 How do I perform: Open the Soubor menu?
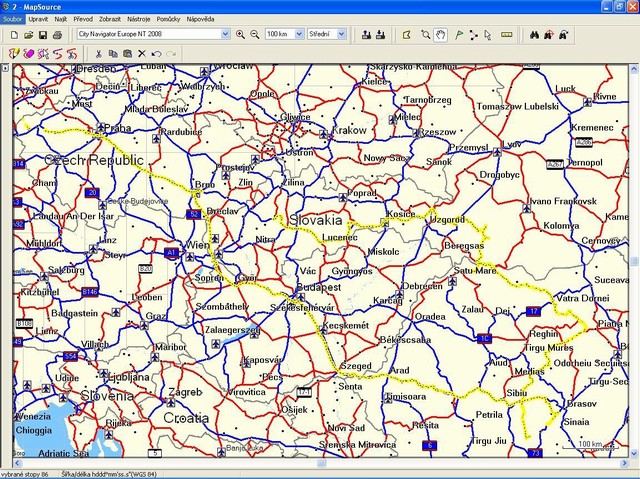click(13, 19)
